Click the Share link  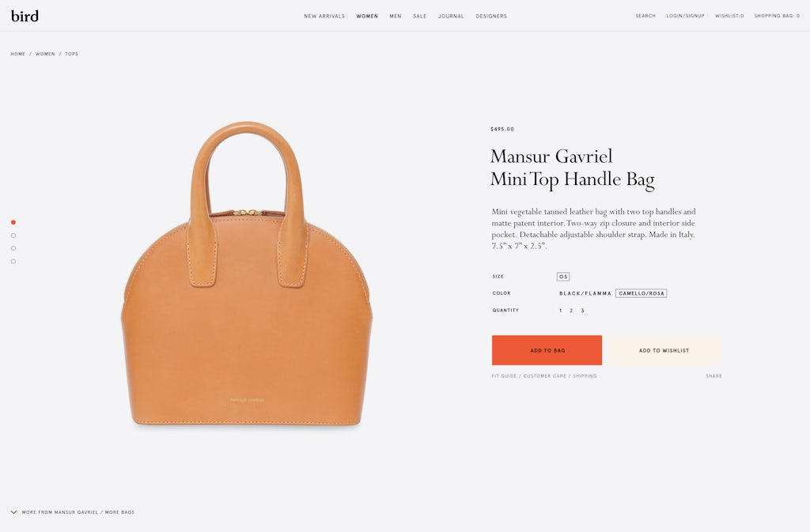(714, 376)
